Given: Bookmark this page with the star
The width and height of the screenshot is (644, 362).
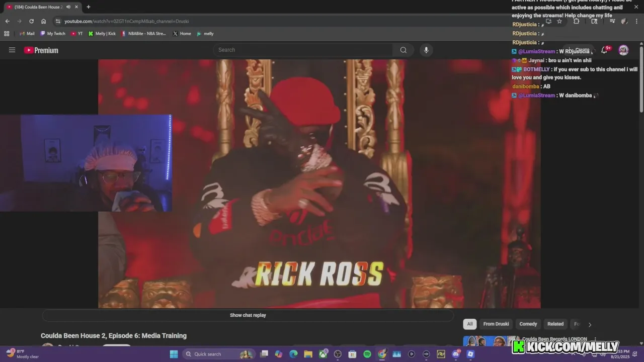Looking at the screenshot, I should point(559,21).
